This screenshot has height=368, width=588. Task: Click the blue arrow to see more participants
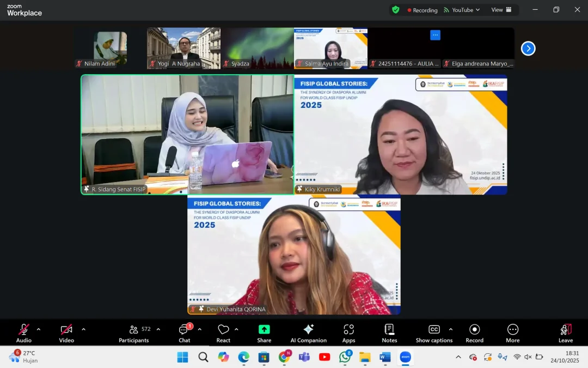coord(528,48)
